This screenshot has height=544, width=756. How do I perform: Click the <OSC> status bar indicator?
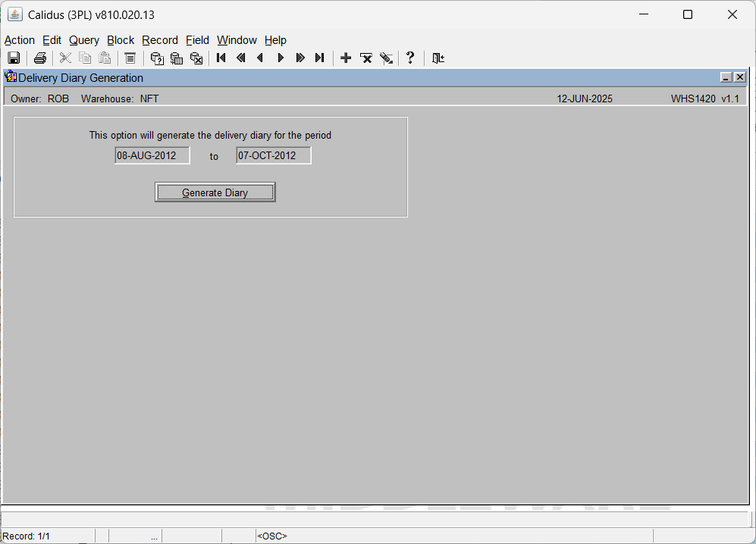tap(272, 536)
